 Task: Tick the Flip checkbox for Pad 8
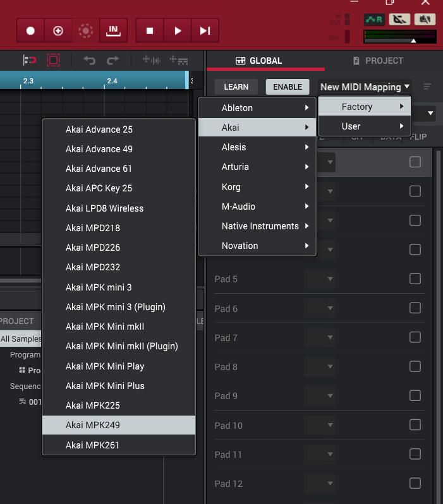(415, 366)
